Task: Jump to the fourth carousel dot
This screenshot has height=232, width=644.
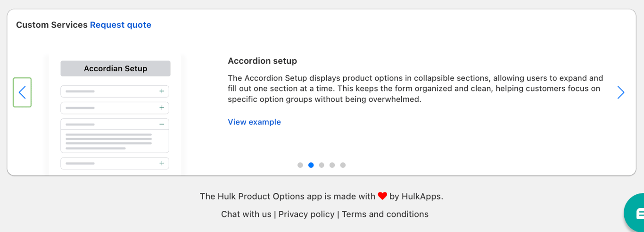Action: [x=332, y=165]
